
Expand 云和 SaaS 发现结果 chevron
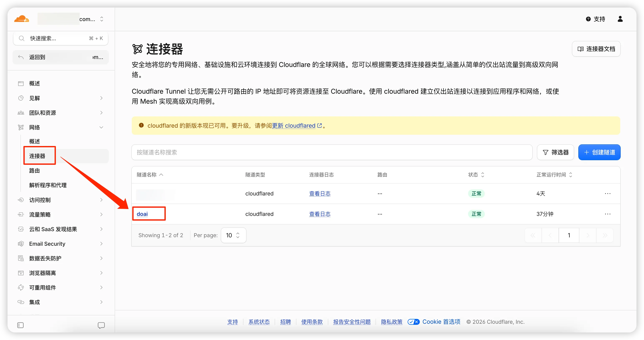point(101,229)
